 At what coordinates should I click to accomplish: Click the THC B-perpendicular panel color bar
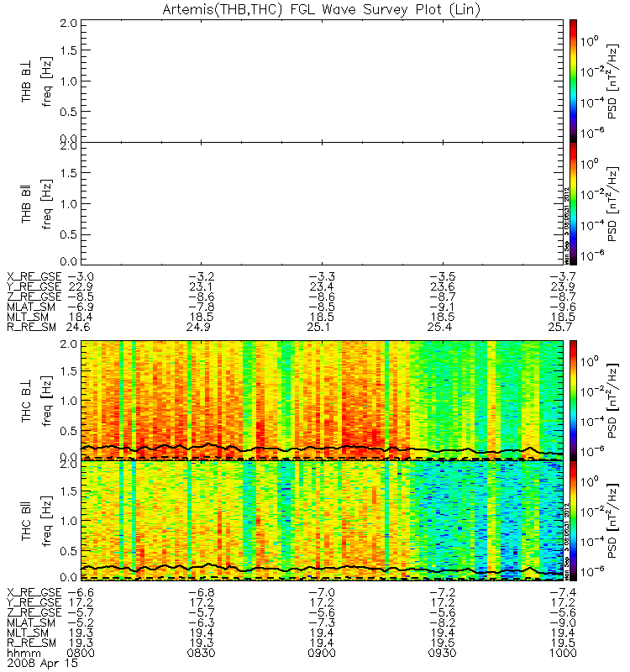pos(573,401)
